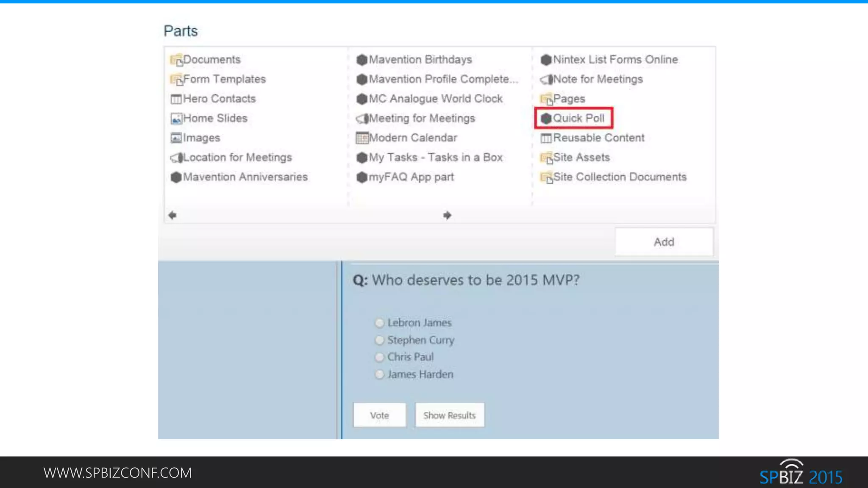Click the Home Slides picture icon
The height and width of the screenshot is (488, 868).
coord(176,119)
